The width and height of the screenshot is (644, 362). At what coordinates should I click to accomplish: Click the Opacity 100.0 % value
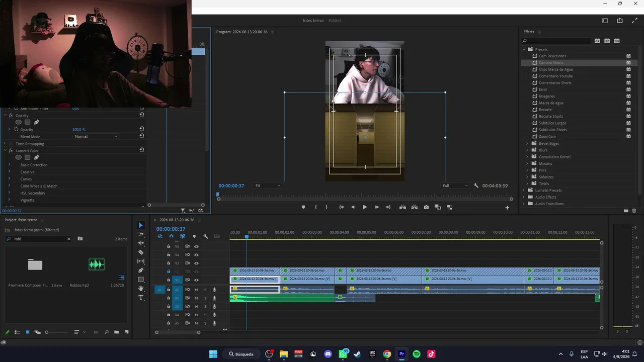click(x=79, y=130)
